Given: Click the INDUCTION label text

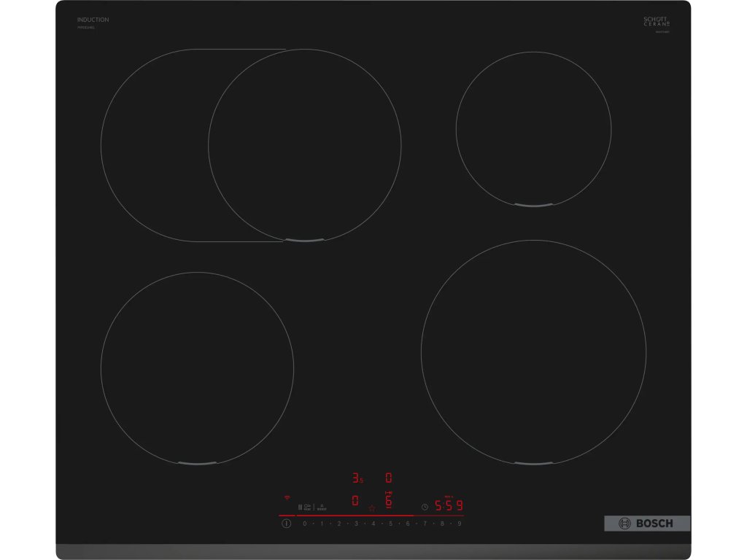Looking at the screenshot, I should [93, 20].
